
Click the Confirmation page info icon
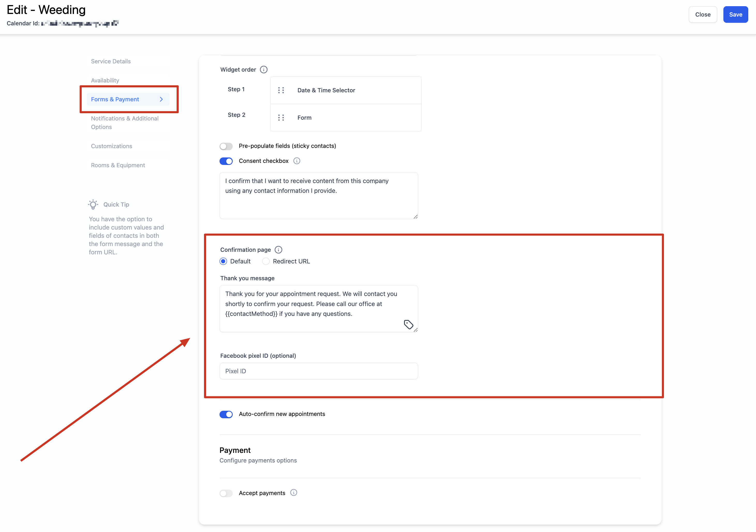[278, 249]
